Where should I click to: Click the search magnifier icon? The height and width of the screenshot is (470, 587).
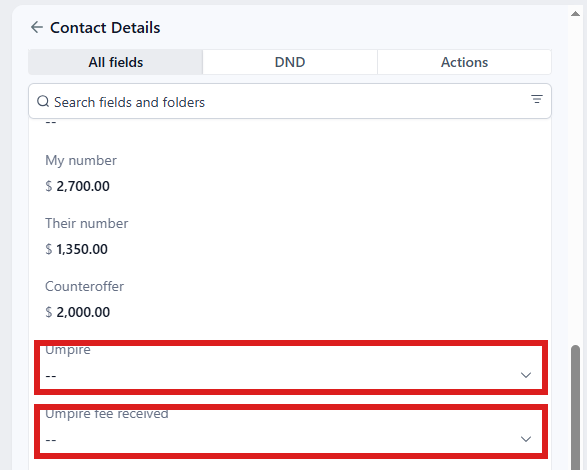coord(43,101)
